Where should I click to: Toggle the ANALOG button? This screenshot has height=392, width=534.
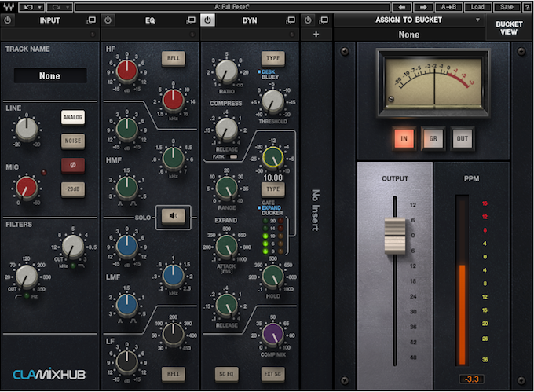point(73,118)
